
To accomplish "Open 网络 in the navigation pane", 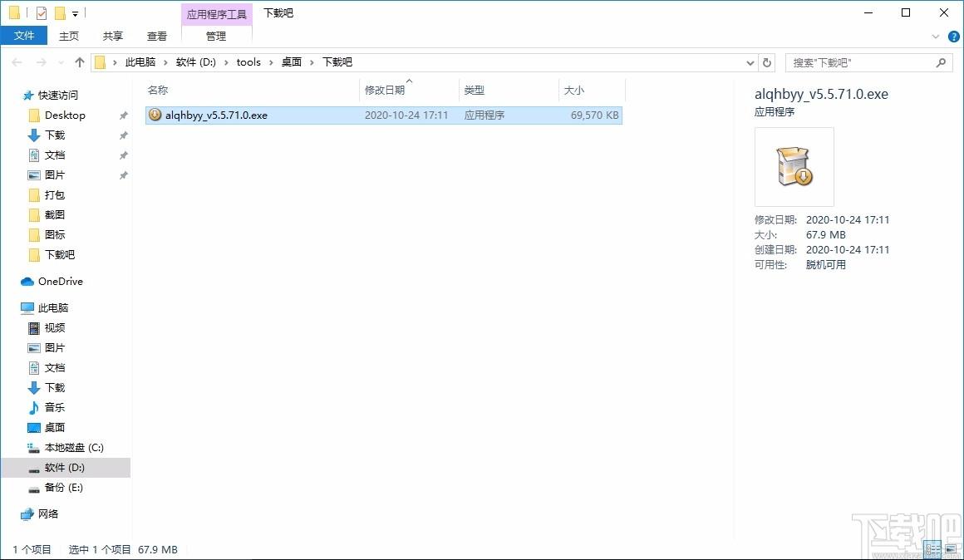I will [48, 514].
